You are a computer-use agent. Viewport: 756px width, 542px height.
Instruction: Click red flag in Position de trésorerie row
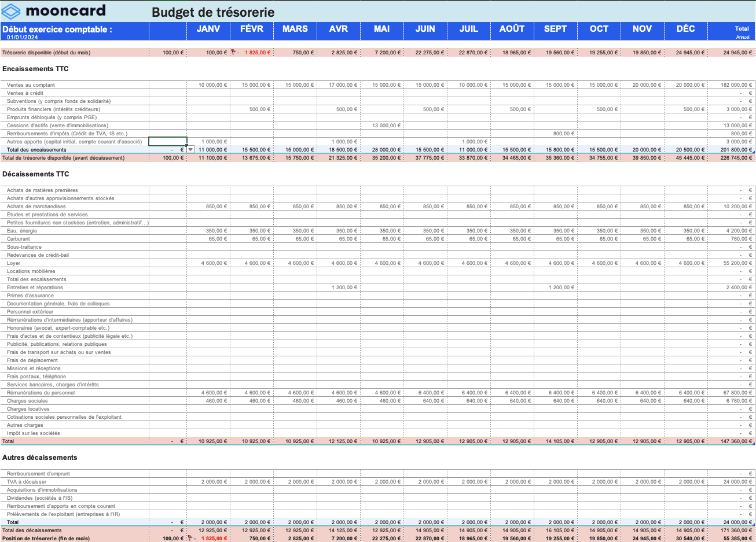(190, 538)
